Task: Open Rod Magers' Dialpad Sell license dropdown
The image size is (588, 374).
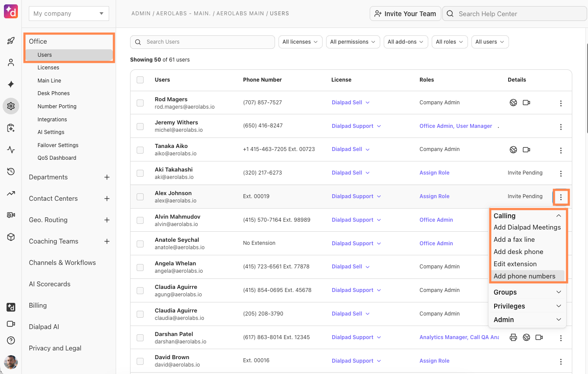Action: pyautogui.click(x=351, y=103)
